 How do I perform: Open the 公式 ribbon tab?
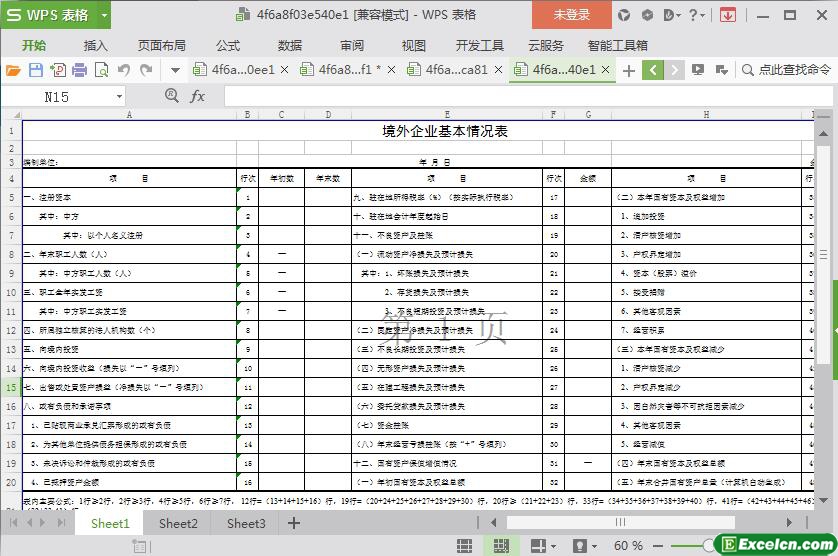pos(228,45)
